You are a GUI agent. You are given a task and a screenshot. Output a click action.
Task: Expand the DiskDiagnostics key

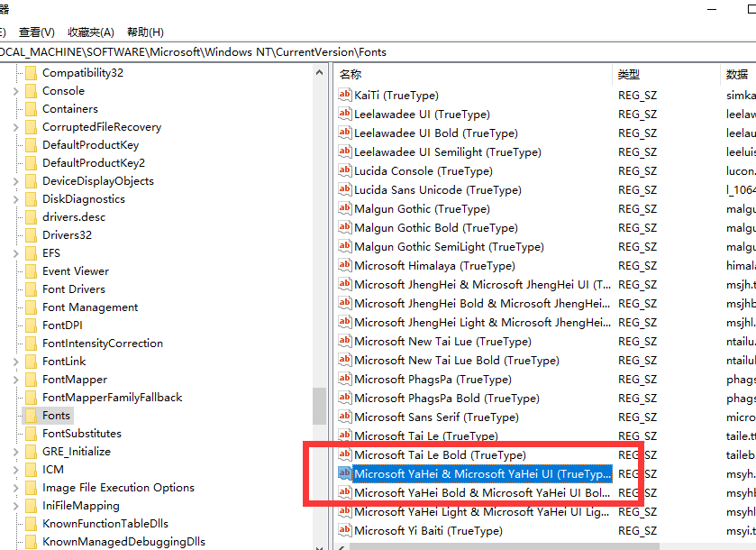click(x=16, y=198)
